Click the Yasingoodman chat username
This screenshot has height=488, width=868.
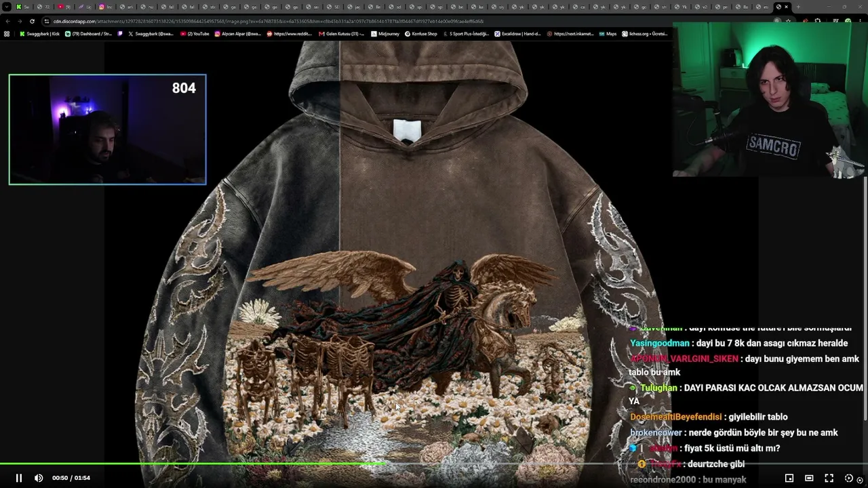pyautogui.click(x=660, y=343)
